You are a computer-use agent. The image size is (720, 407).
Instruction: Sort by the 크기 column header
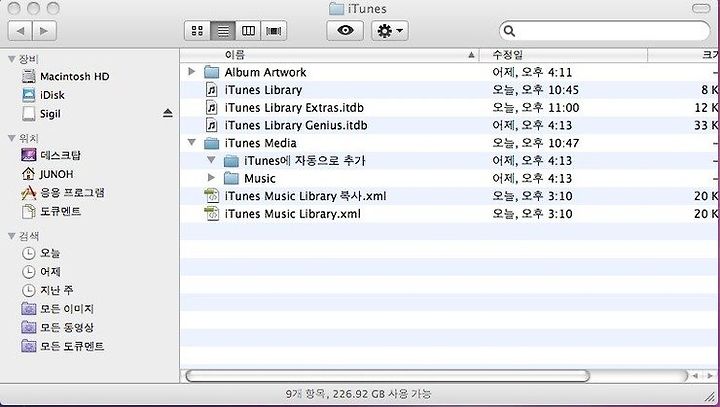(x=684, y=55)
